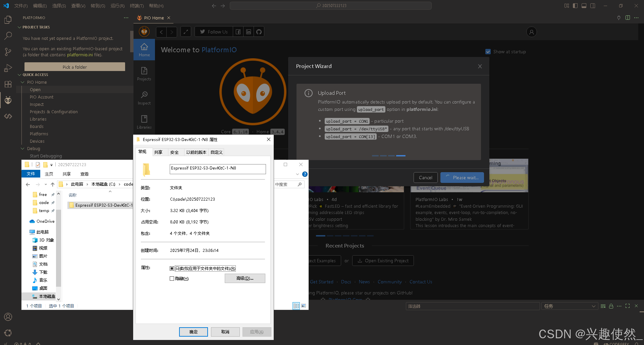Image resolution: width=644 pixels, height=345 pixels.
Task: Open Projects & Configuration in Quick Access
Action: click(54, 112)
